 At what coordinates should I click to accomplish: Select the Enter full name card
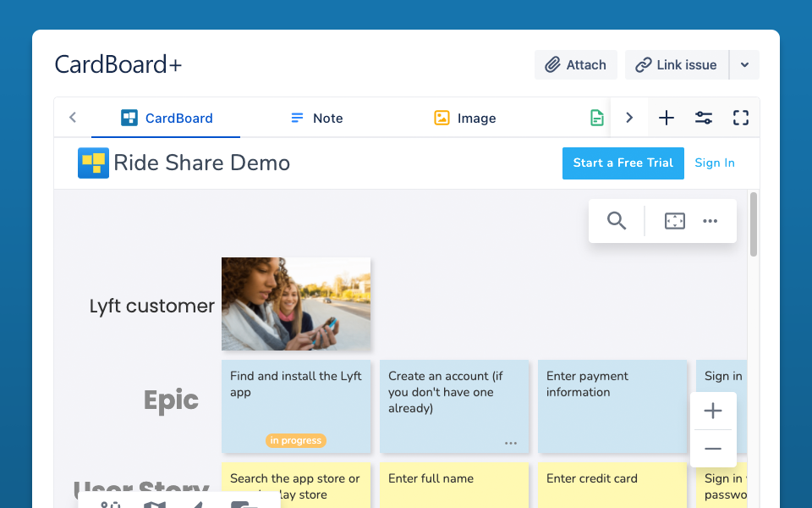coord(454,485)
